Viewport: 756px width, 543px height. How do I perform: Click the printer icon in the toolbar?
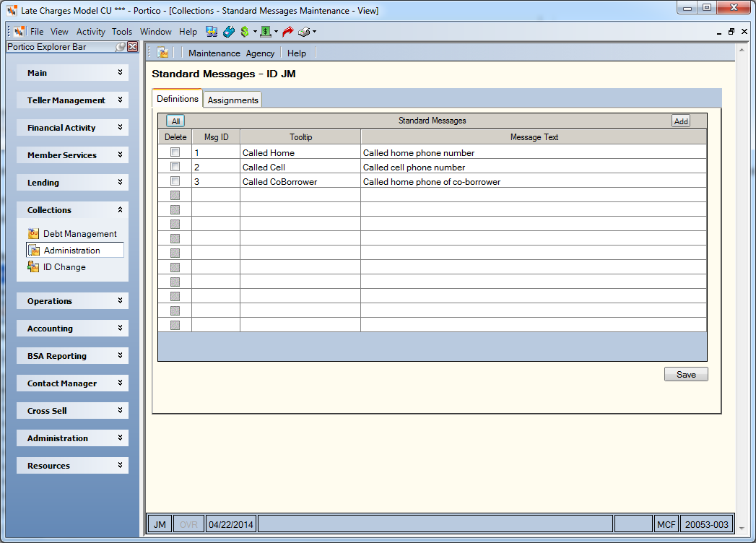click(304, 32)
